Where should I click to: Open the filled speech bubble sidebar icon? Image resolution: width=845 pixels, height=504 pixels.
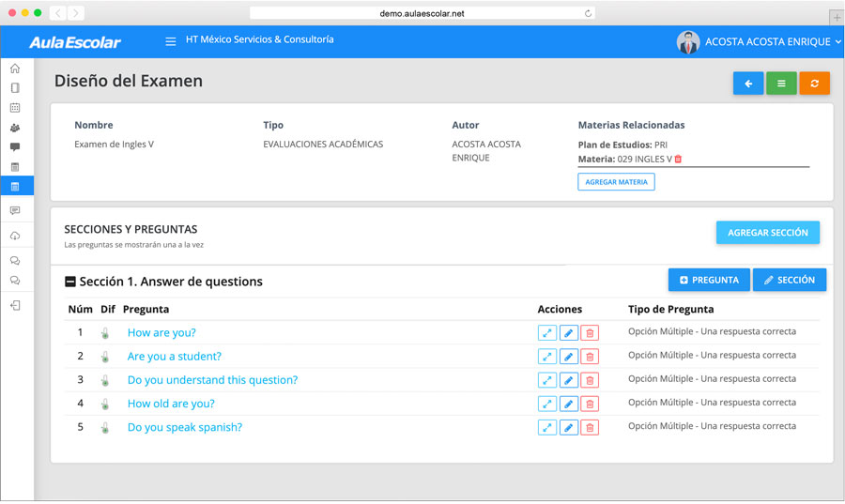[x=15, y=147]
